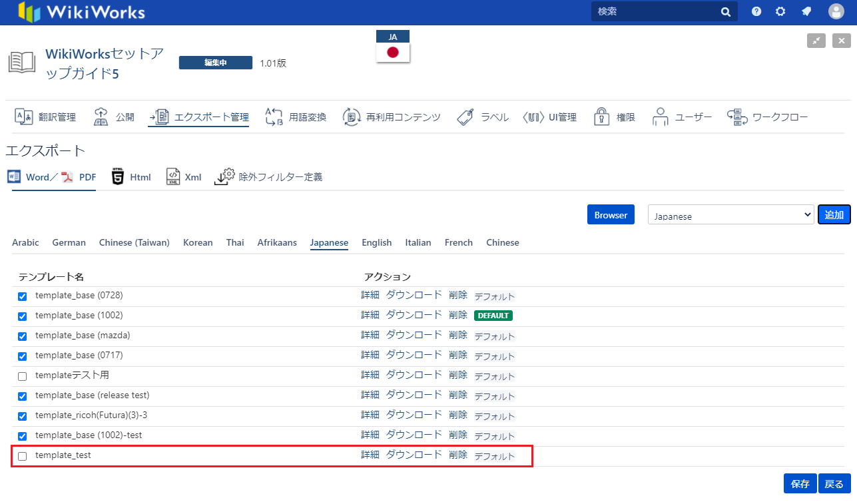Open ラベル labels section
Screen dimensions: 857x504
[483, 117]
